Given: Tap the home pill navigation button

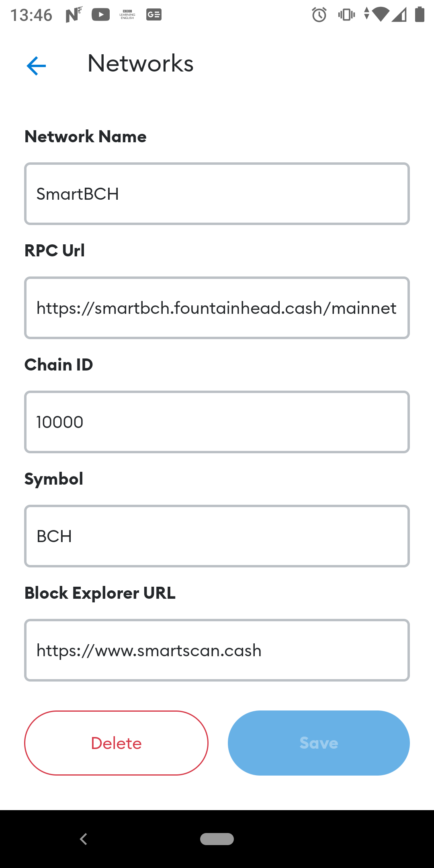Looking at the screenshot, I should coord(217,839).
